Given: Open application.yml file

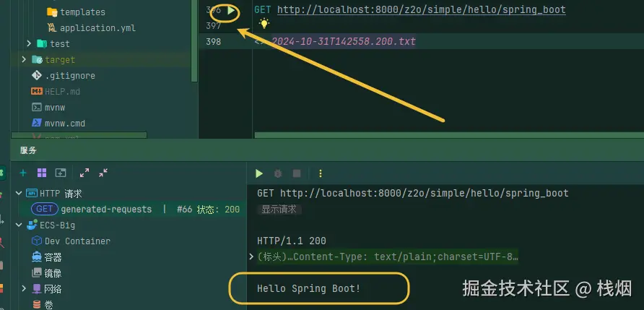Looking at the screenshot, I should (x=97, y=28).
